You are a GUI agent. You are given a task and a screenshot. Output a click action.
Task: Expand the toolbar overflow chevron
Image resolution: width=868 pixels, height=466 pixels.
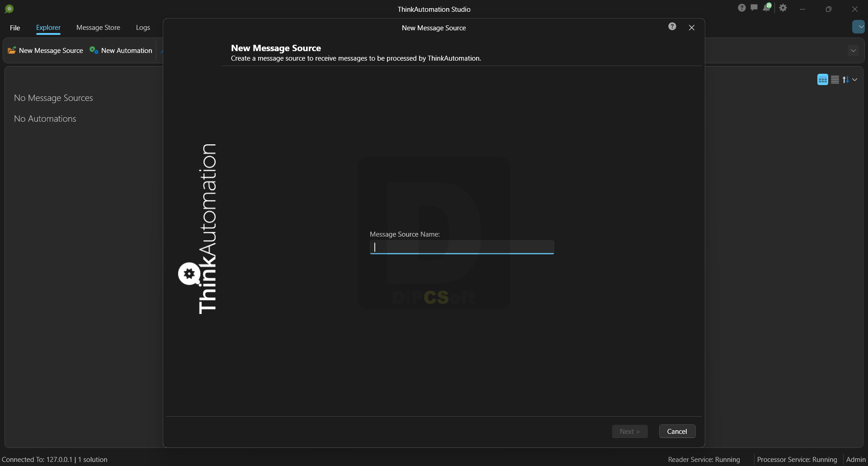pos(853,51)
